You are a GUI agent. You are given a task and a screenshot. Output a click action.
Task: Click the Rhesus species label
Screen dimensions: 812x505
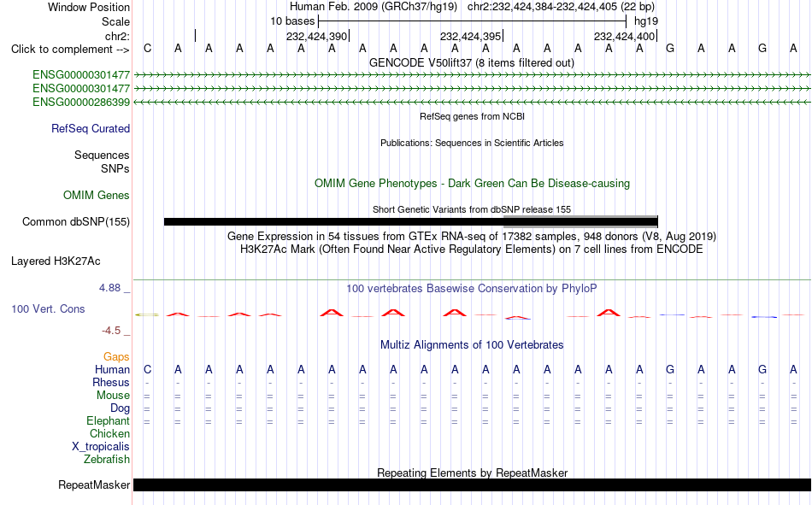pyautogui.click(x=111, y=382)
